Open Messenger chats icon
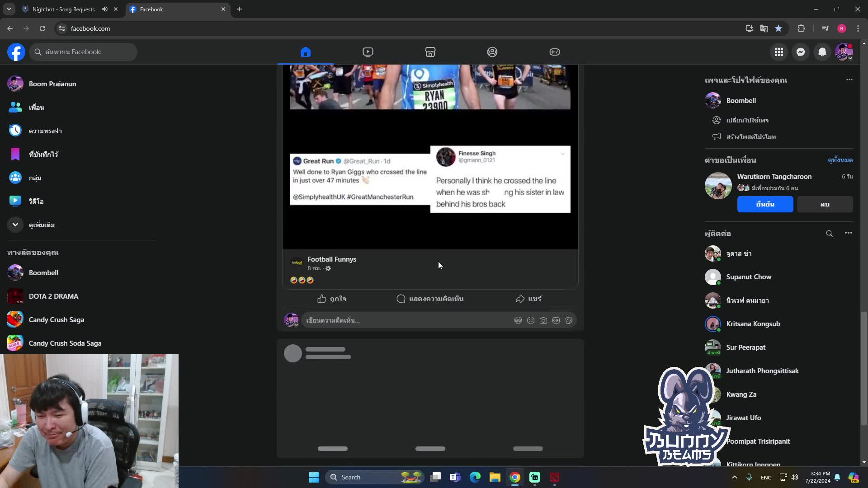The width and height of the screenshot is (868, 488). pos(801,52)
